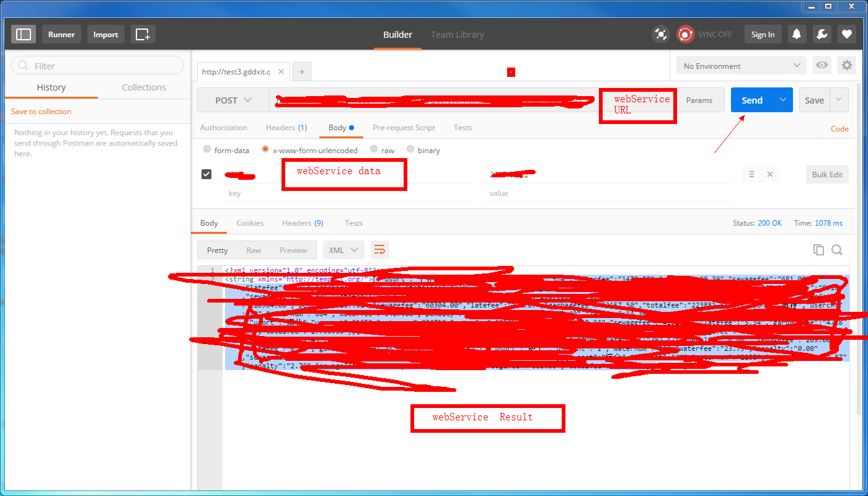Open the No Environment dropdown
The width and height of the screenshot is (868, 496).
[x=742, y=66]
